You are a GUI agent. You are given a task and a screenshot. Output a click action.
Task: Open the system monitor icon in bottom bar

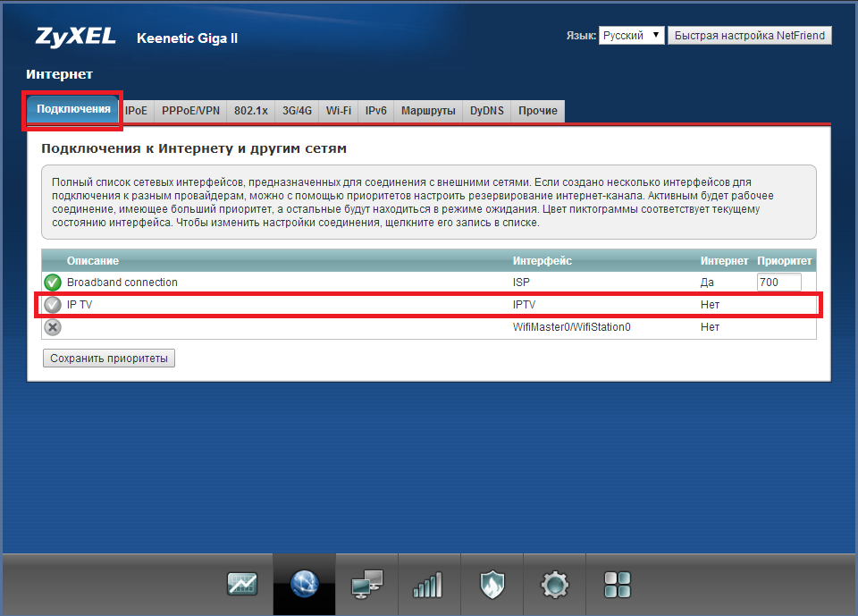click(x=242, y=585)
